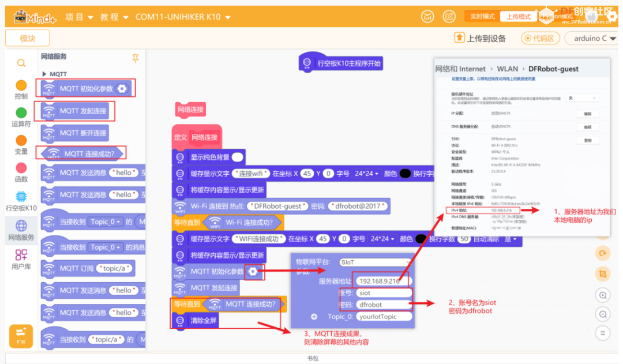The height and width of the screenshot is (364, 623).
Task: Open settings gear in top right
Action: click(612, 17)
